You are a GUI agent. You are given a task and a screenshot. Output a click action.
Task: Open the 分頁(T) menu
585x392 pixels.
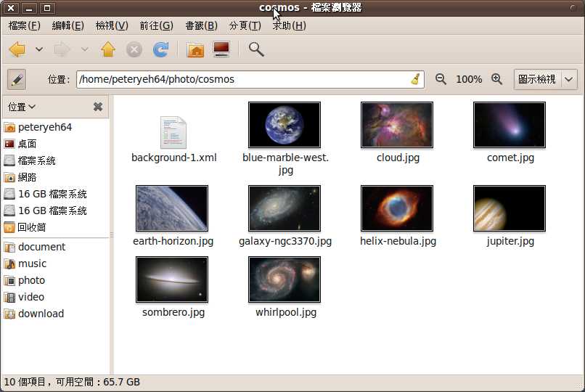(x=245, y=25)
